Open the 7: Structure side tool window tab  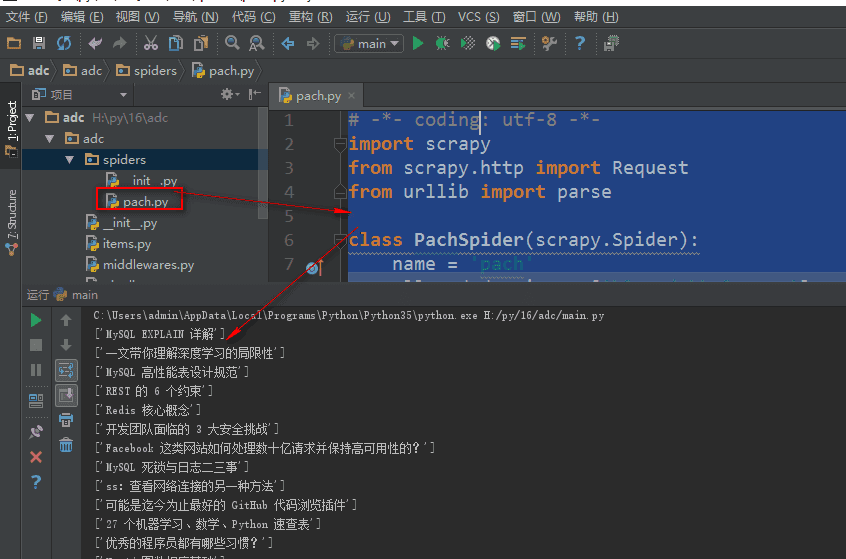(11, 220)
